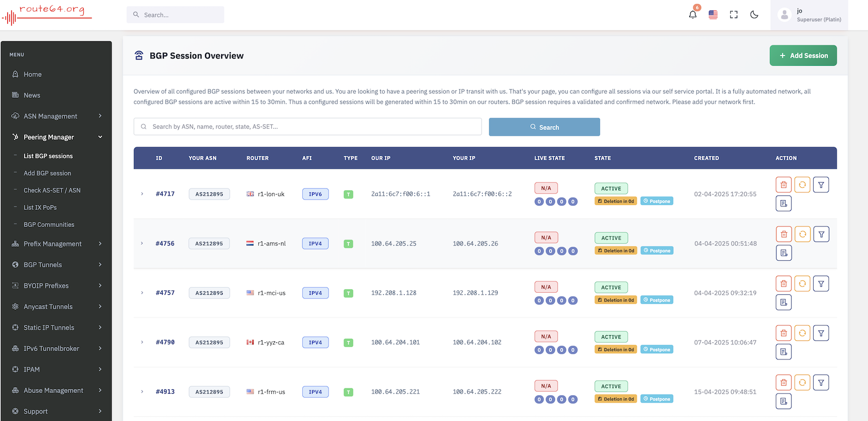Open filter icon for session #4717

coord(821,185)
